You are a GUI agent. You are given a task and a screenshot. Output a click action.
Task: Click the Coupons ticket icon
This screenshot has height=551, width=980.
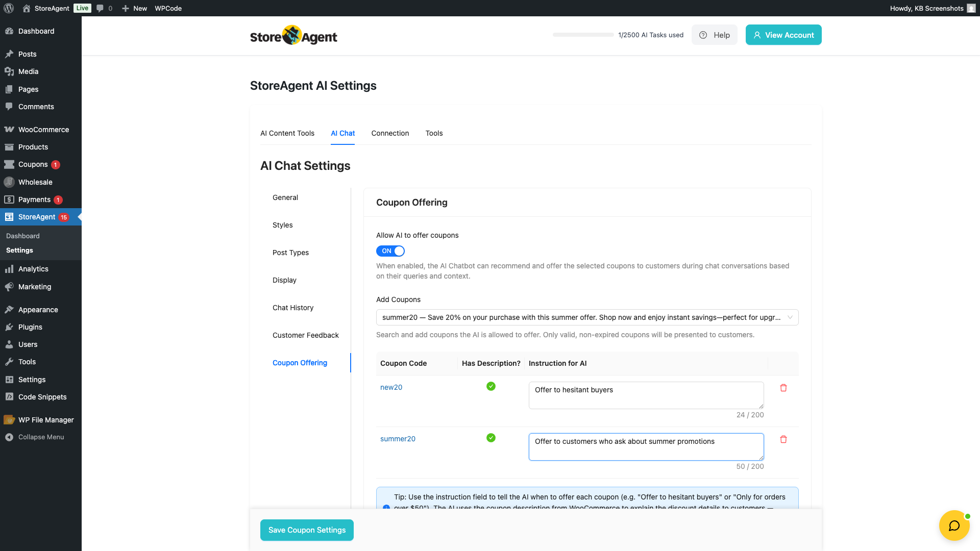[9, 164]
